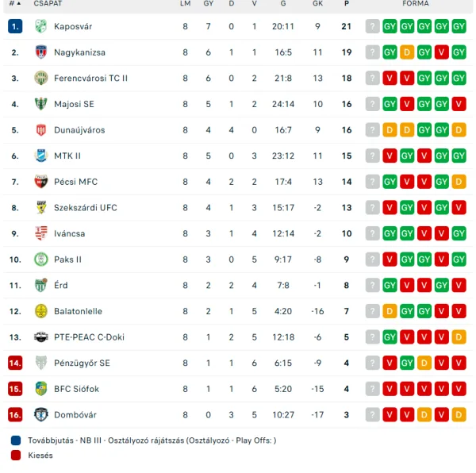Click the PTE-PEAC C-Doki team name
Screen dimensions: 476x473
tap(89, 337)
